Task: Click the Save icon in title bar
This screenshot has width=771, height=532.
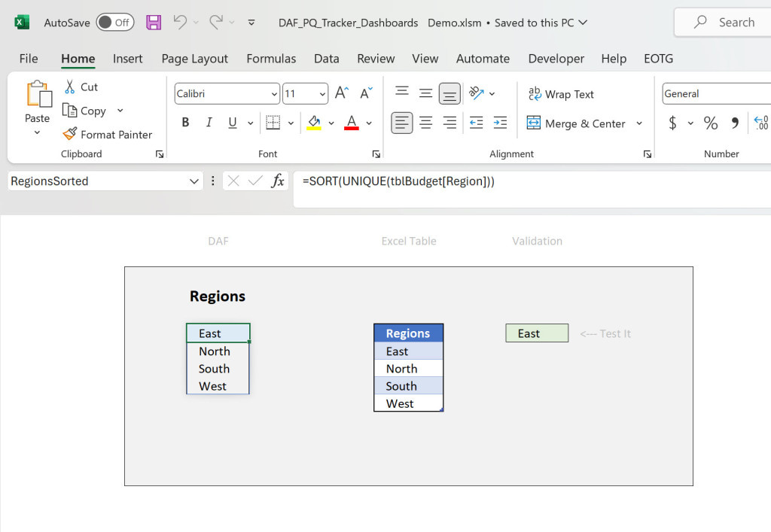Action: click(x=154, y=23)
